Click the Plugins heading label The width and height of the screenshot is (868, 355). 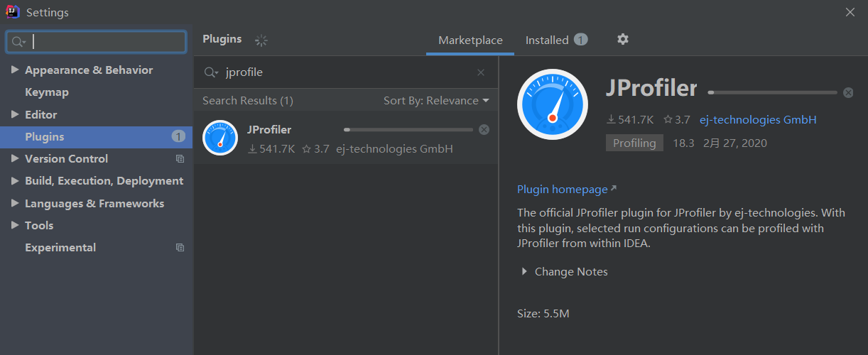[222, 39]
